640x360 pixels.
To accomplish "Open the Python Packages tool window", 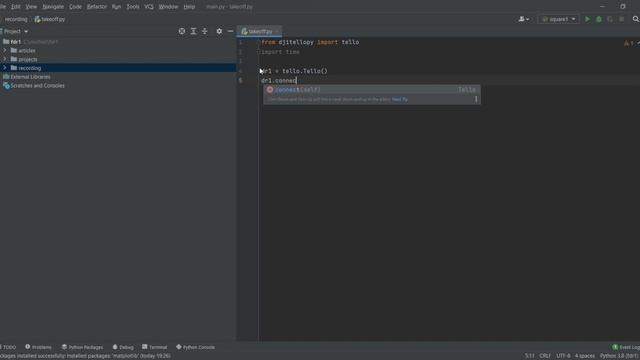I will [82, 347].
